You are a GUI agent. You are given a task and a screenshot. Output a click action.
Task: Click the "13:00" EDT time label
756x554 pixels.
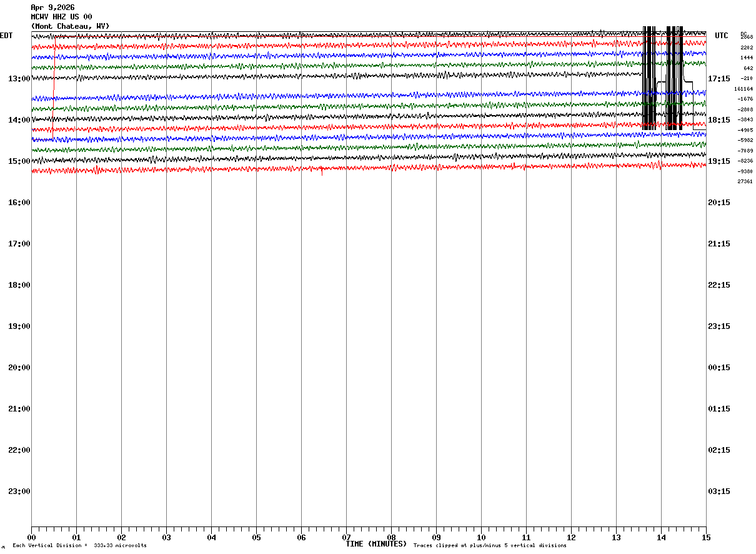pyautogui.click(x=19, y=79)
